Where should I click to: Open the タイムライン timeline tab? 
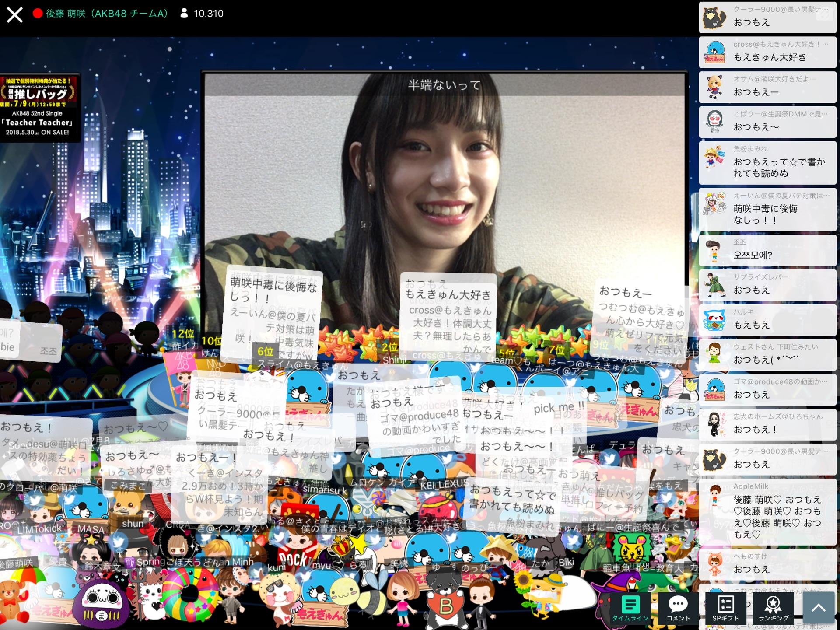click(x=630, y=608)
